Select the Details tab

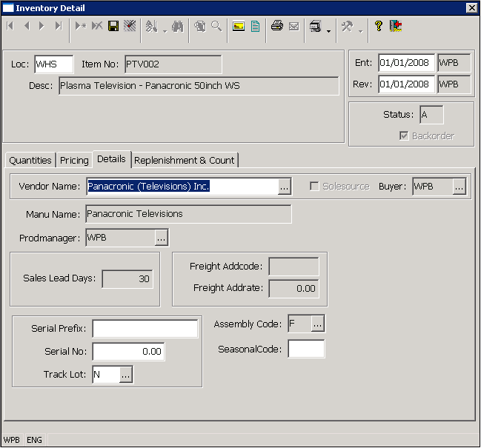[111, 159]
